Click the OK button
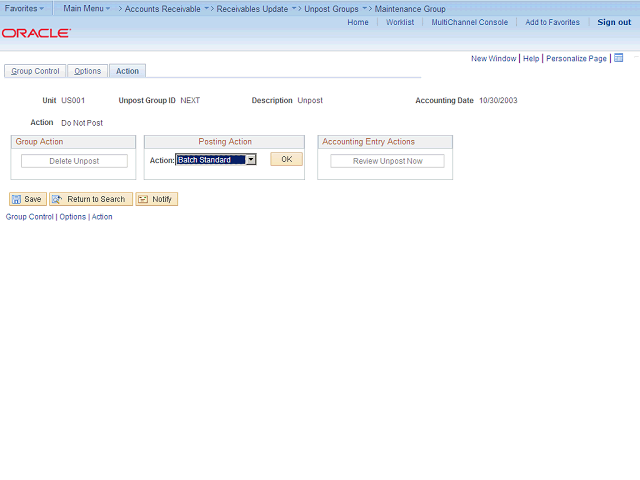 coord(287,159)
